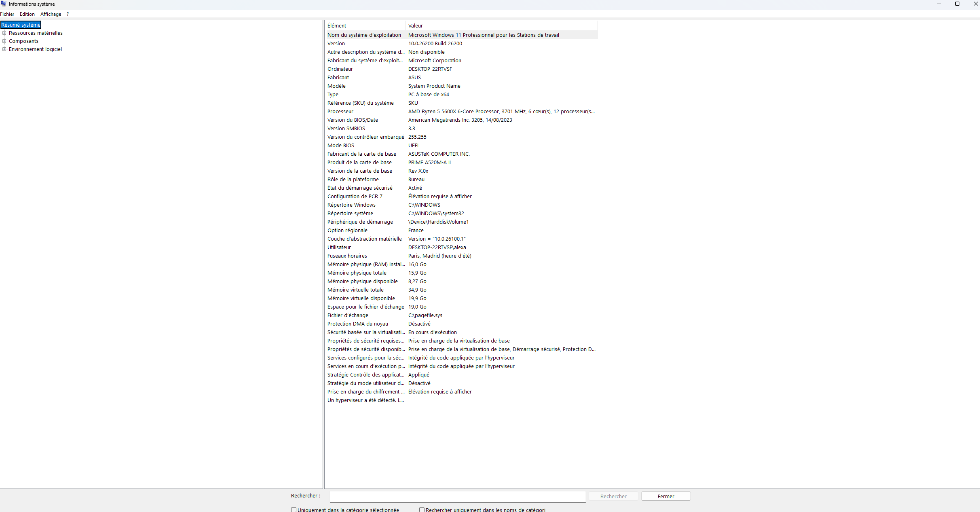Image resolution: width=980 pixels, height=512 pixels.
Task: Select Un hyperviseur a été détecté row
Action: 461,400
